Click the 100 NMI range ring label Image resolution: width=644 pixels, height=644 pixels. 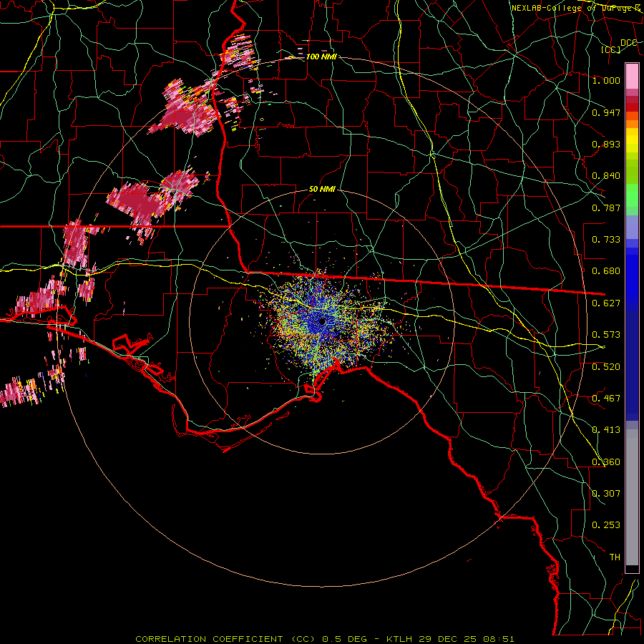click(321, 57)
